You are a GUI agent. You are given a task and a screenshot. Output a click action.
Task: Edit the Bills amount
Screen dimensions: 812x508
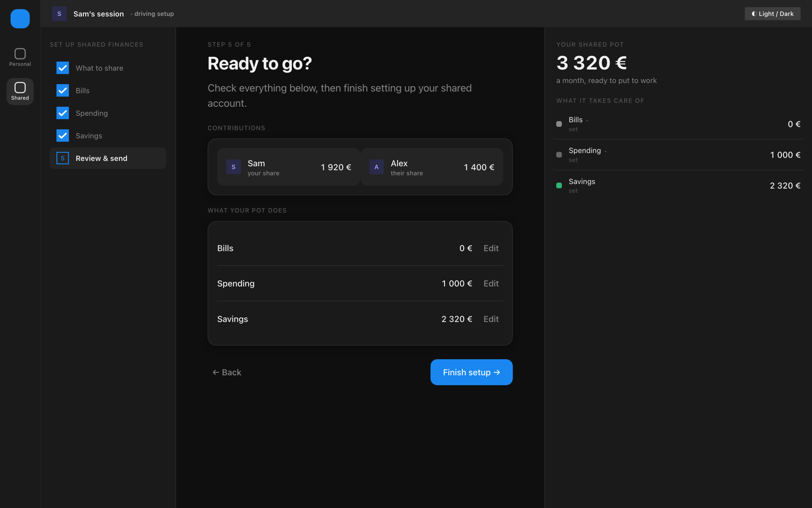point(491,248)
